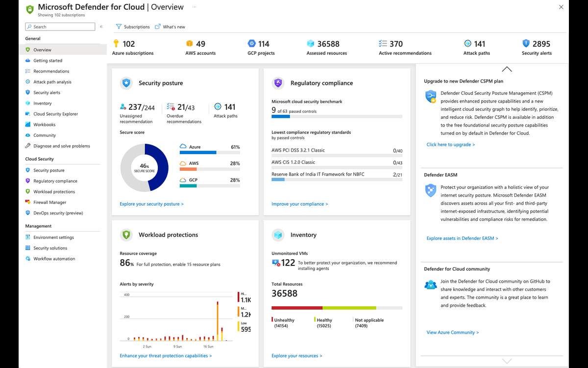Click Improve your compliance link

299,204
